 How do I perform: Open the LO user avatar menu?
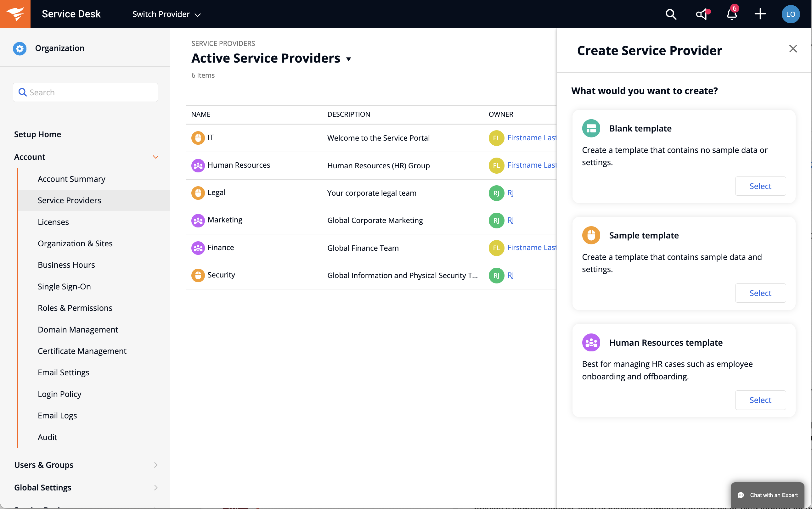[x=790, y=14]
